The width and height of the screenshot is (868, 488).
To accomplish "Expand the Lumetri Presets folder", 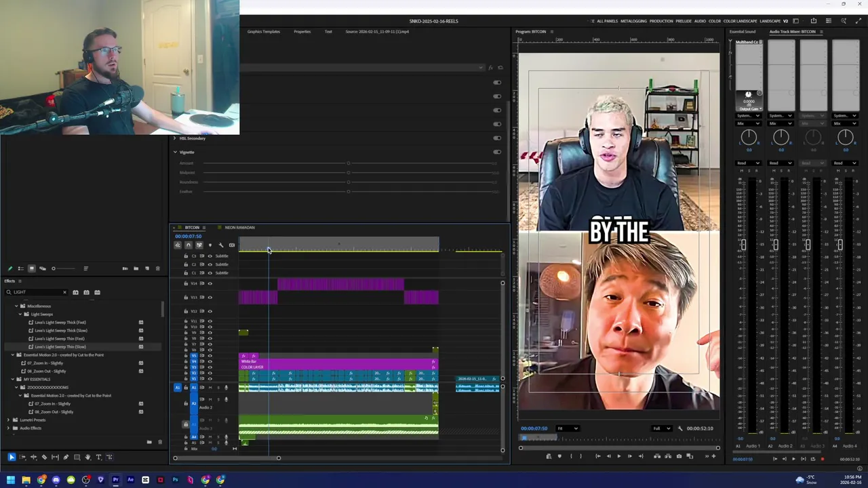I will pyautogui.click(x=9, y=420).
